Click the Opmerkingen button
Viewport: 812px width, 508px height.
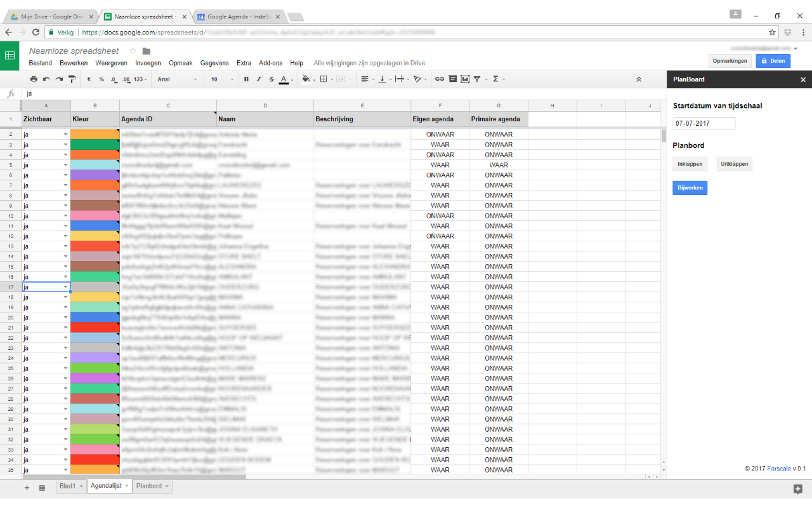[x=730, y=61]
